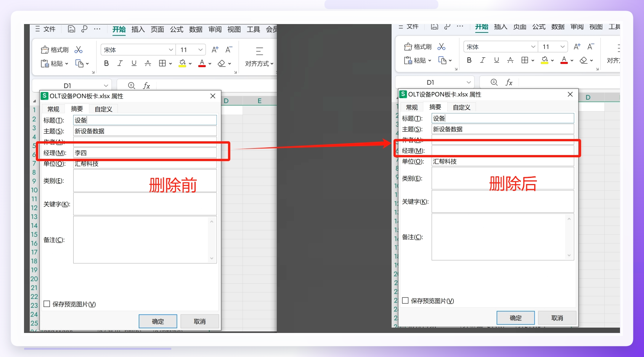Click the Cut scissors icon in right window

442,47
